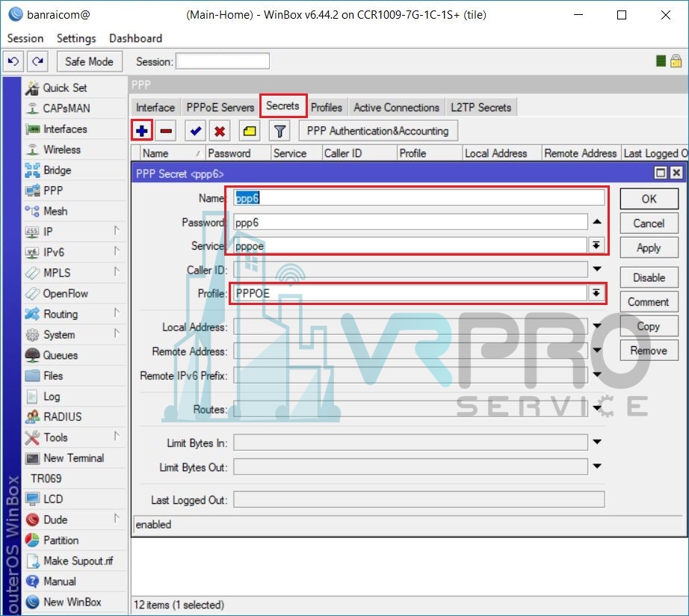
Task: Switch to the L2TP Secrets tab
Action: [481, 108]
